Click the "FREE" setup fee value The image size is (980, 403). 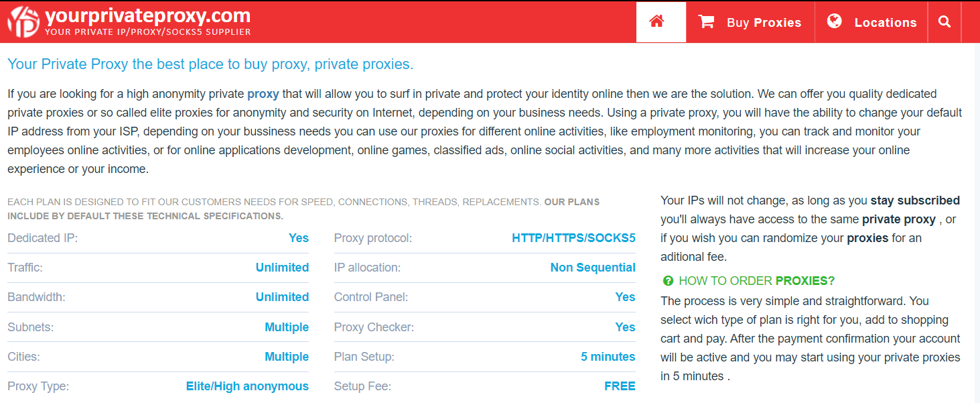coord(619,386)
